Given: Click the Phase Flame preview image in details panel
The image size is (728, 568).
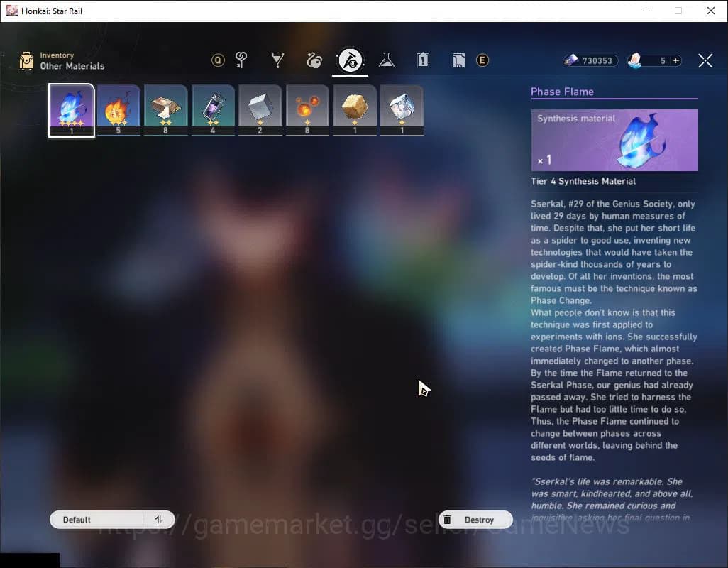Looking at the screenshot, I should click(614, 140).
